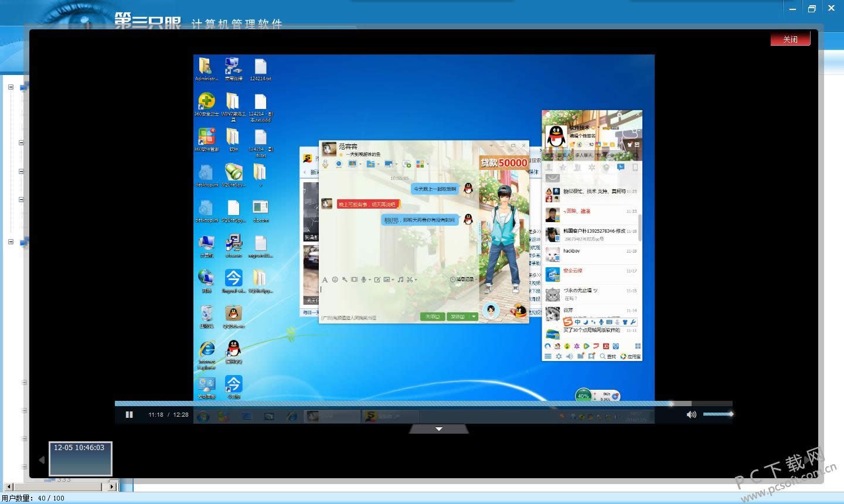Restore down the main application window
This screenshot has width=844, height=504.
812,8
